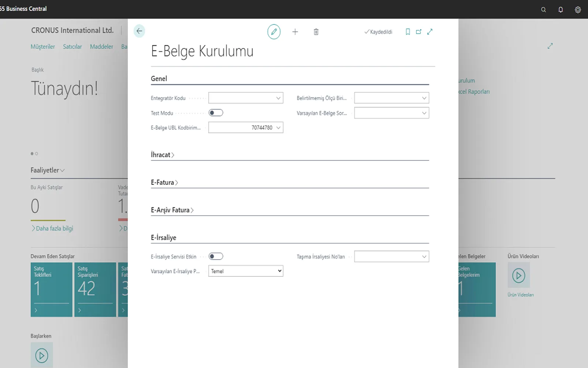Open settings gear in top bar

point(578,10)
